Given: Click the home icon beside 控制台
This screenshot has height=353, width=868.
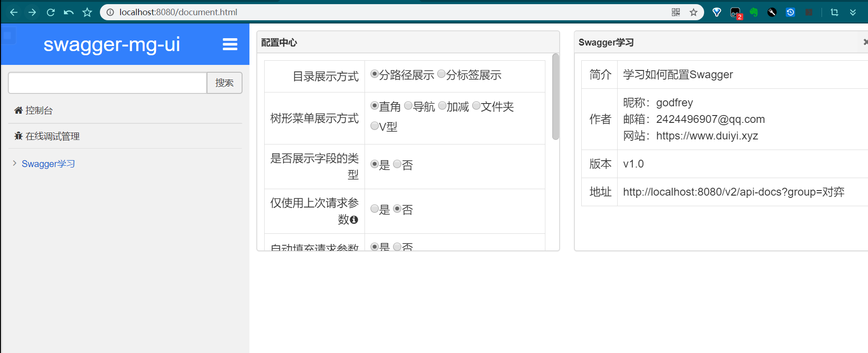Looking at the screenshot, I should point(18,110).
